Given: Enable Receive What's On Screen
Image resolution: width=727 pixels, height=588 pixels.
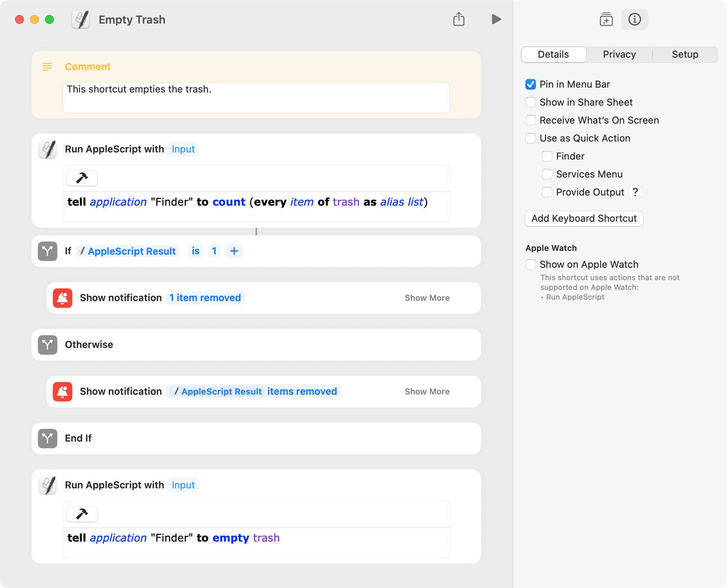Looking at the screenshot, I should [x=531, y=120].
